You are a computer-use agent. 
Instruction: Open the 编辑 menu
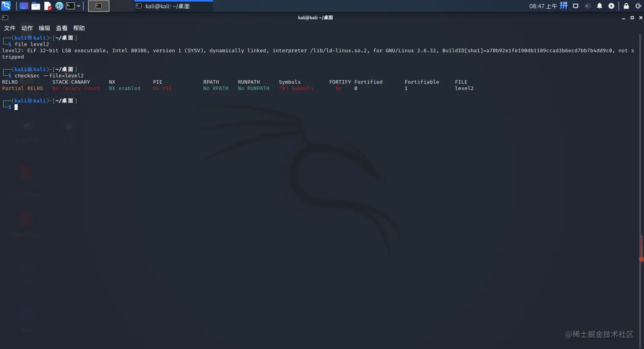coord(44,28)
